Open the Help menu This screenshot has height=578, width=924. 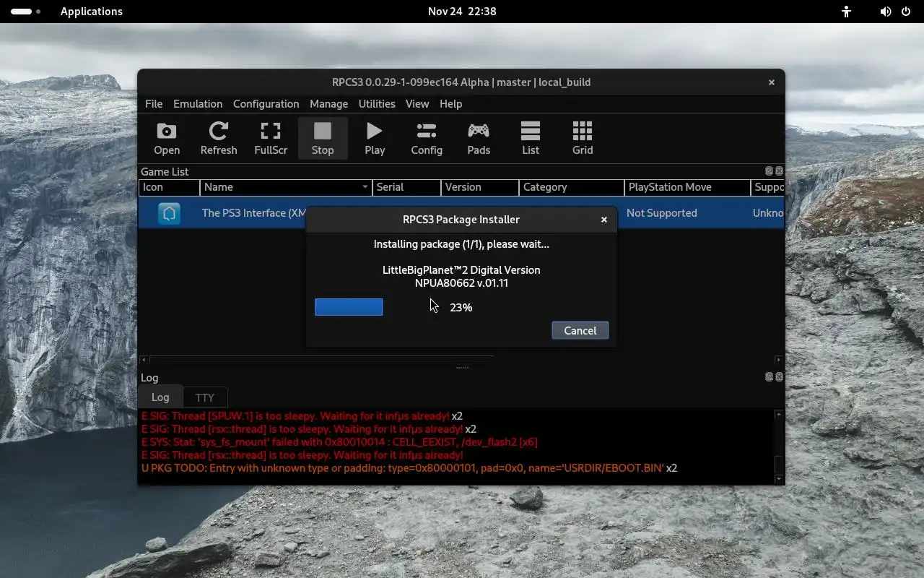[x=450, y=104]
